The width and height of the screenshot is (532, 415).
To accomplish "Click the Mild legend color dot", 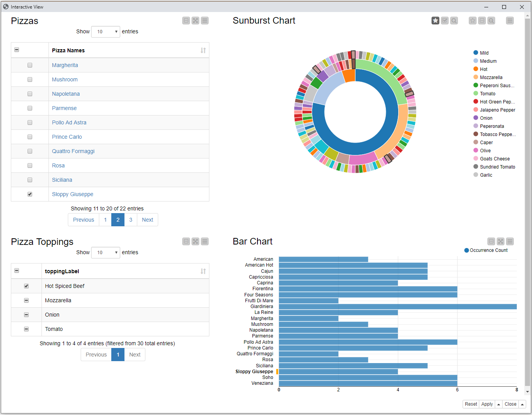I will coord(476,53).
